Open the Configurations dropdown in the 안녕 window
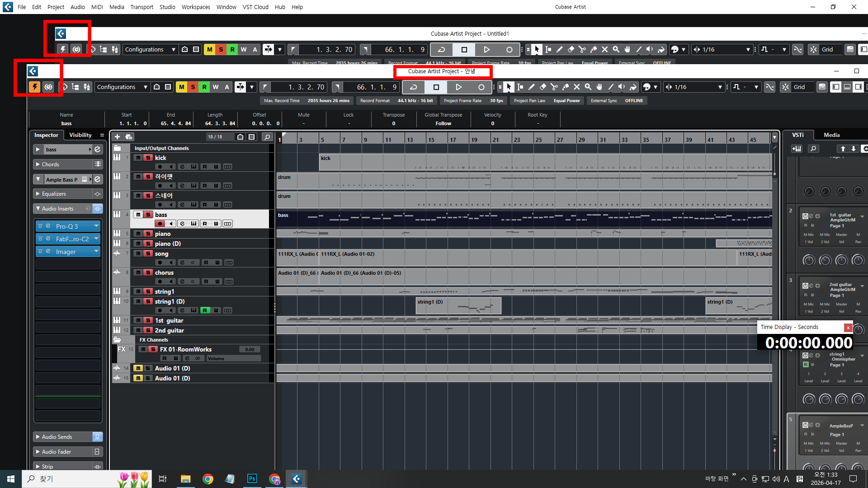 coord(123,87)
